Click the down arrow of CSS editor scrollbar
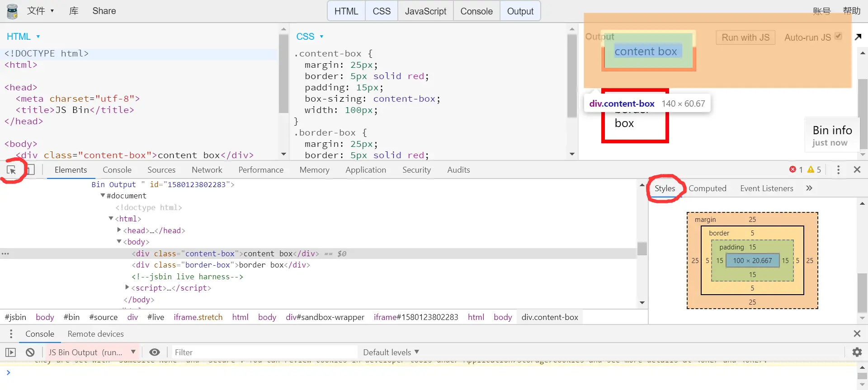 pyautogui.click(x=572, y=154)
